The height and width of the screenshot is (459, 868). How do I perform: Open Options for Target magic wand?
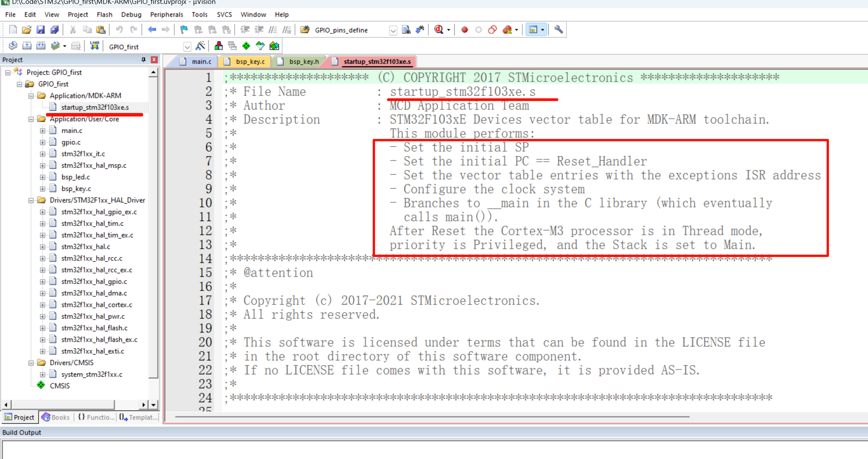[x=200, y=46]
